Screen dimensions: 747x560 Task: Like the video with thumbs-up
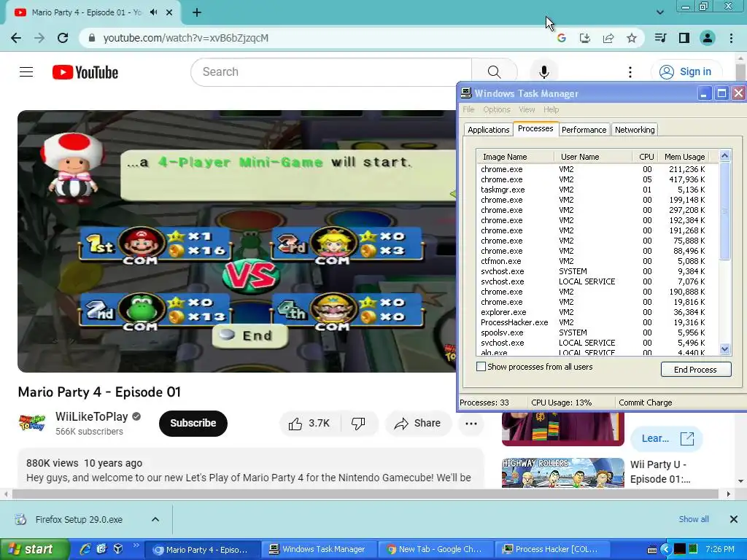click(309, 424)
